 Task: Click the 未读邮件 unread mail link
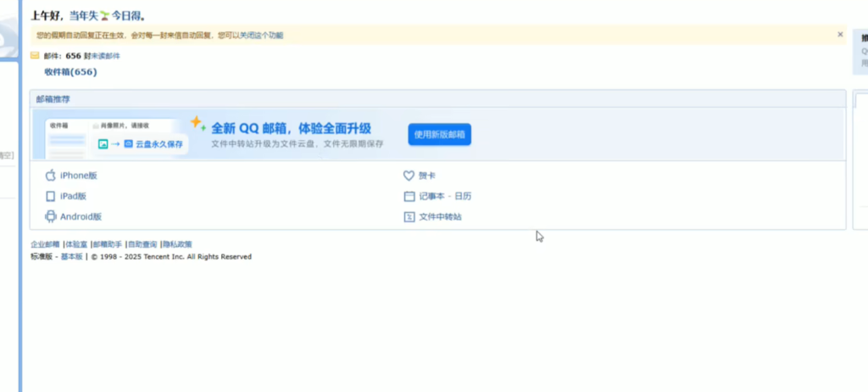[x=105, y=56]
